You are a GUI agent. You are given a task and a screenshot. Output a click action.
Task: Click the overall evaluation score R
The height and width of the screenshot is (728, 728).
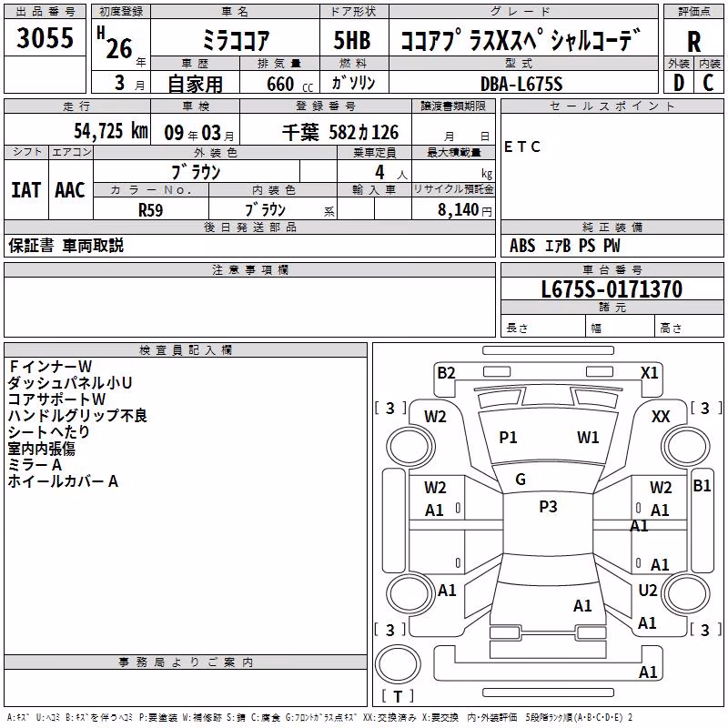point(693,42)
